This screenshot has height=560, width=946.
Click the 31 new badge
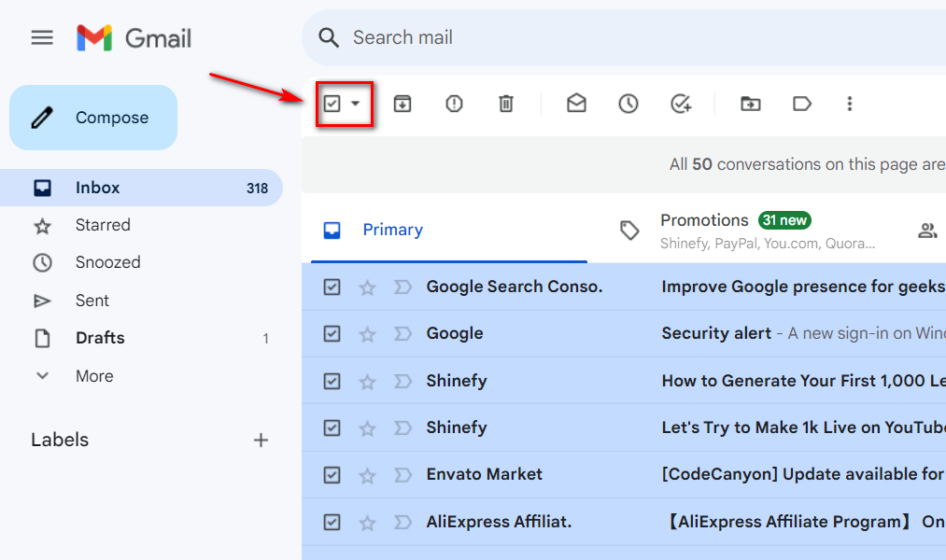tap(784, 220)
